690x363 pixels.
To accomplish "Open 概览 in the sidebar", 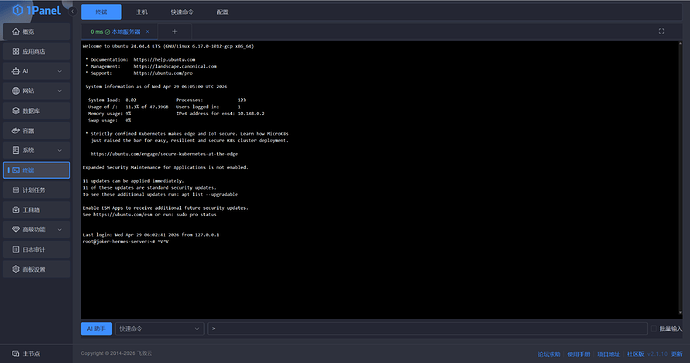I will (37, 31).
